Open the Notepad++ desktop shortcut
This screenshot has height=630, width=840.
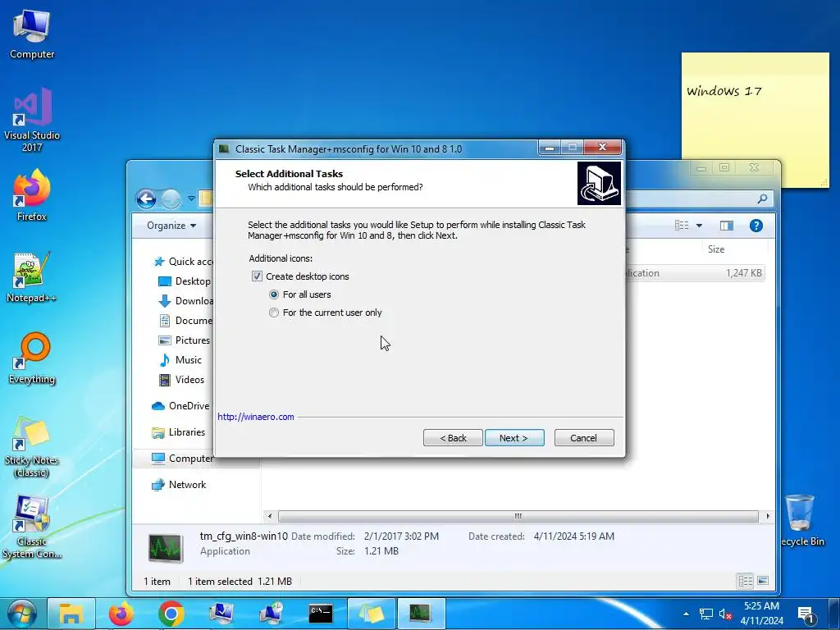32,276
